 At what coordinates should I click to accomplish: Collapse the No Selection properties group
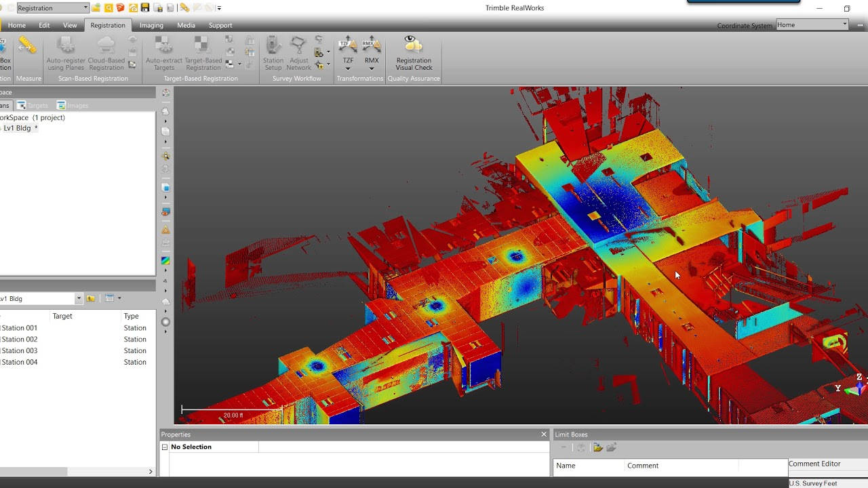tap(165, 447)
